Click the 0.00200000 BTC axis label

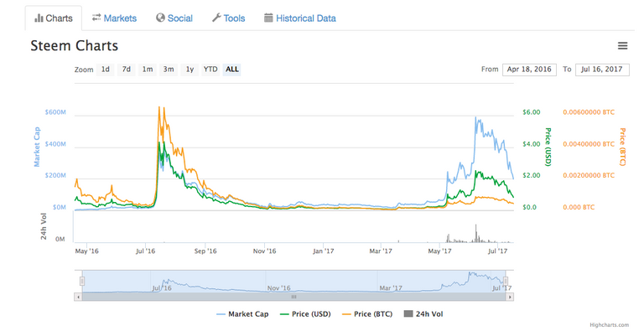coord(589,176)
